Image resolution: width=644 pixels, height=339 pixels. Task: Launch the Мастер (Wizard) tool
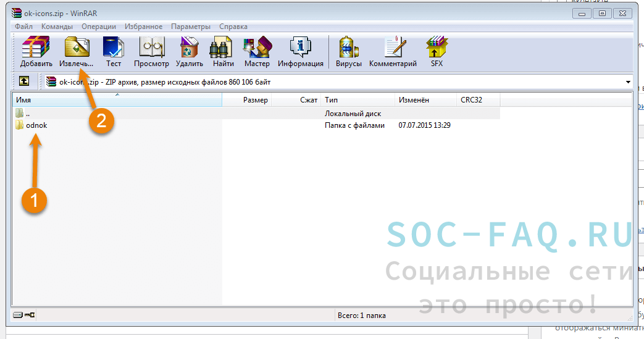click(x=257, y=52)
